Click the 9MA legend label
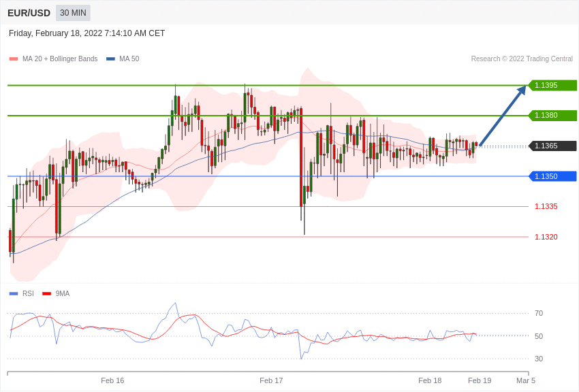579x392 pixels. 63,293
